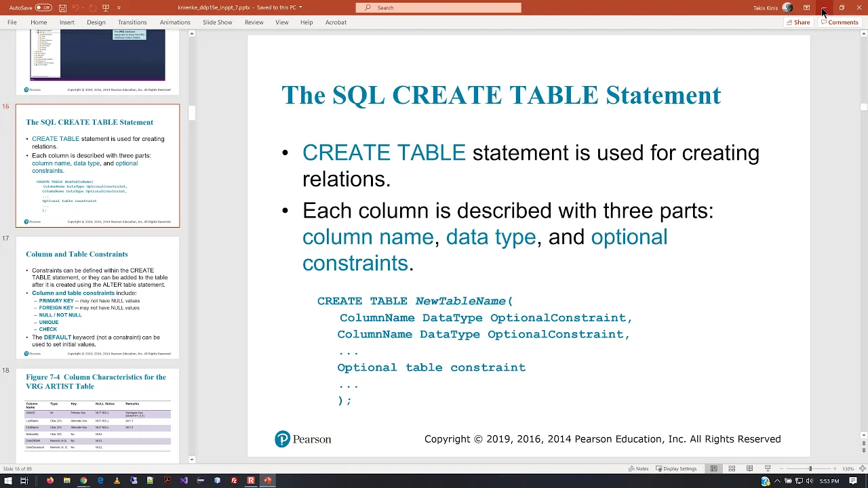Switch to Reading View icon
868x488 pixels.
pos(749,469)
